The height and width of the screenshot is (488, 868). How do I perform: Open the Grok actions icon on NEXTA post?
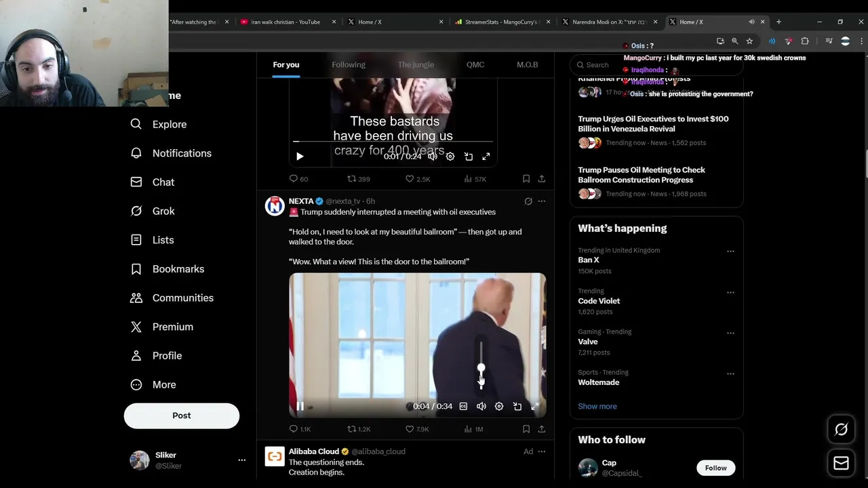coord(528,201)
